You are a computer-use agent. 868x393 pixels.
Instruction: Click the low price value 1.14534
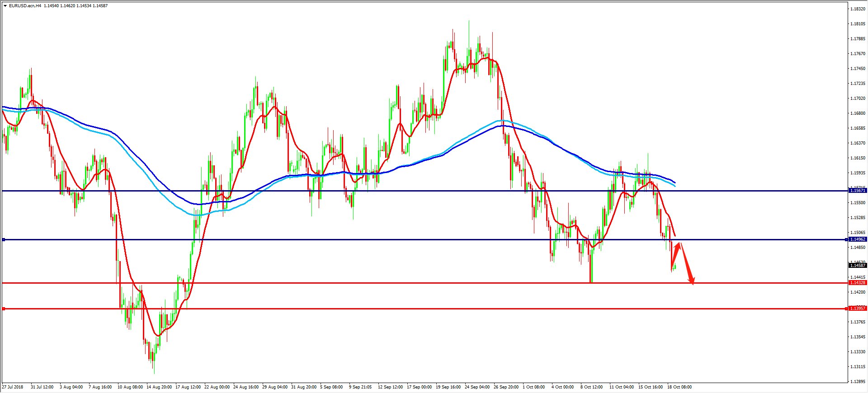[x=84, y=6]
